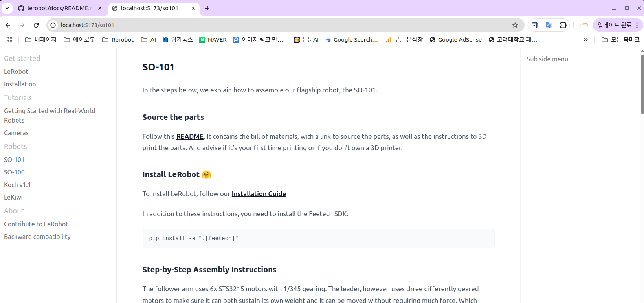The height and width of the screenshot is (303, 644).
Task: Open the media/side panel toolbar icon
Action: [535, 25]
